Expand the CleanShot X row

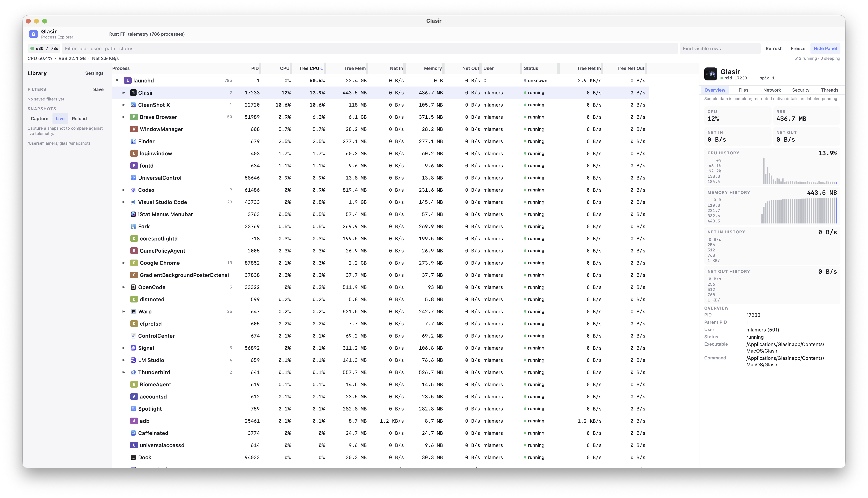[123, 105]
